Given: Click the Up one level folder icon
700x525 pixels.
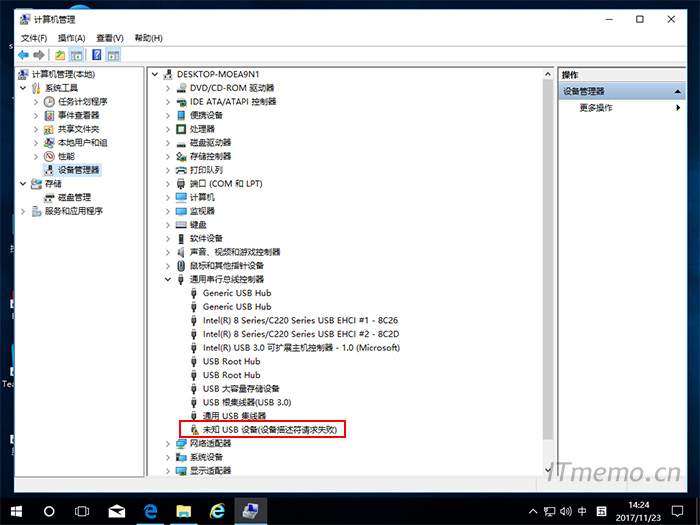Looking at the screenshot, I should click(x=60, y=55).
